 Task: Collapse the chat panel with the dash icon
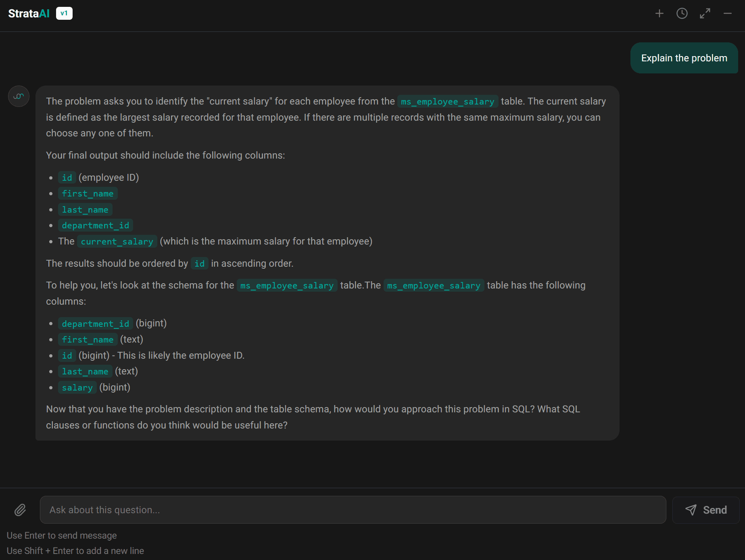pyautogui.click(x=728, y=14)
